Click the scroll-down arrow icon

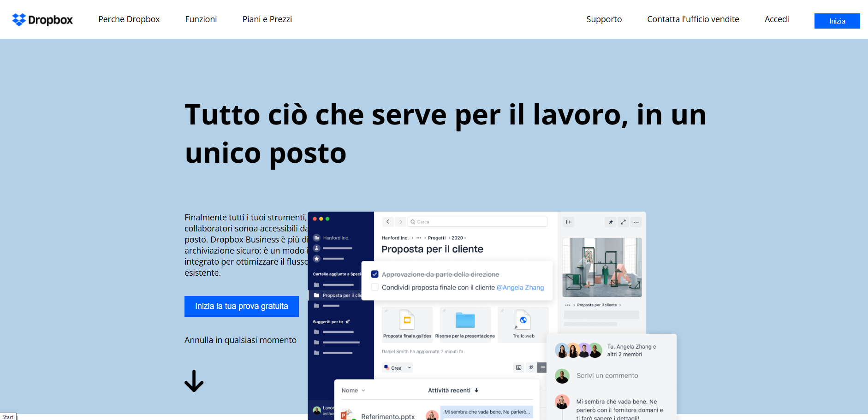tap(194, 381)
